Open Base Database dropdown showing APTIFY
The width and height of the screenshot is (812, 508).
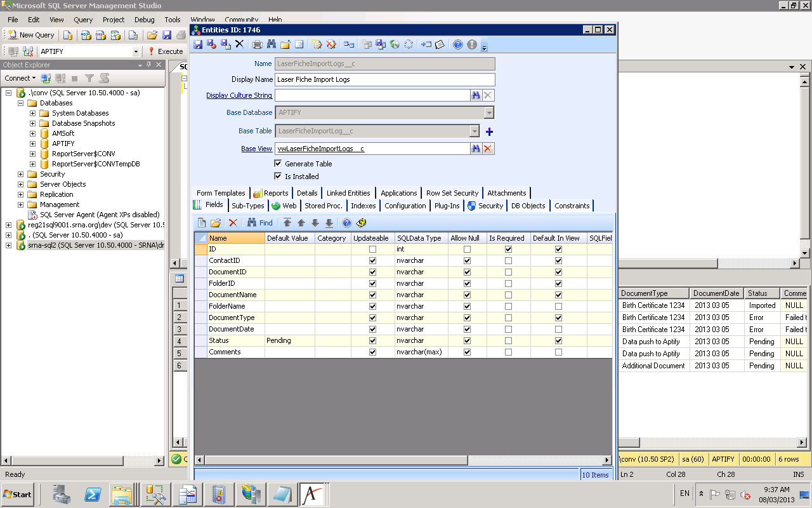(x=488, y=112)
